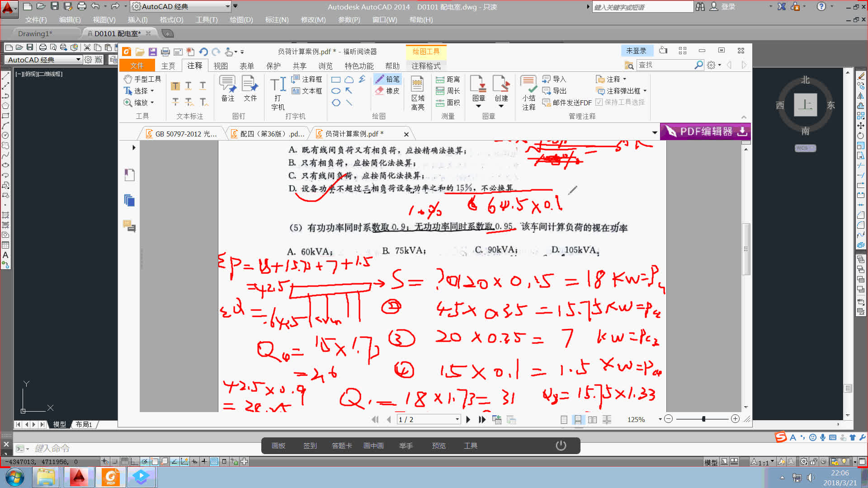Image resolution: width=868 pixels, height=488 pixels.
Task: Switch to the 视图 ribbon tab
Action: click(221, 66)
